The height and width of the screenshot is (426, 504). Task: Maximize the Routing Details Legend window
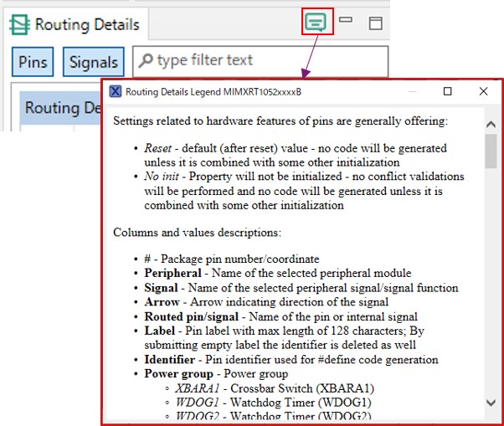tap(447, 91)
